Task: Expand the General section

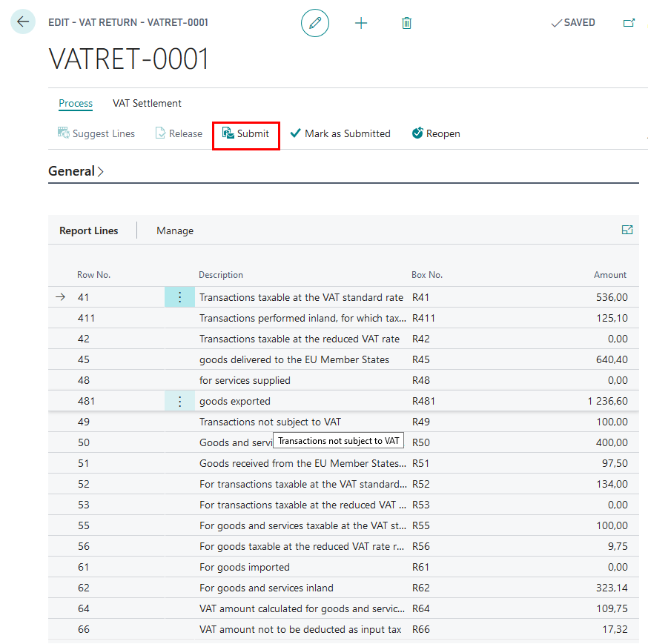Action: (x=76, y=171)
